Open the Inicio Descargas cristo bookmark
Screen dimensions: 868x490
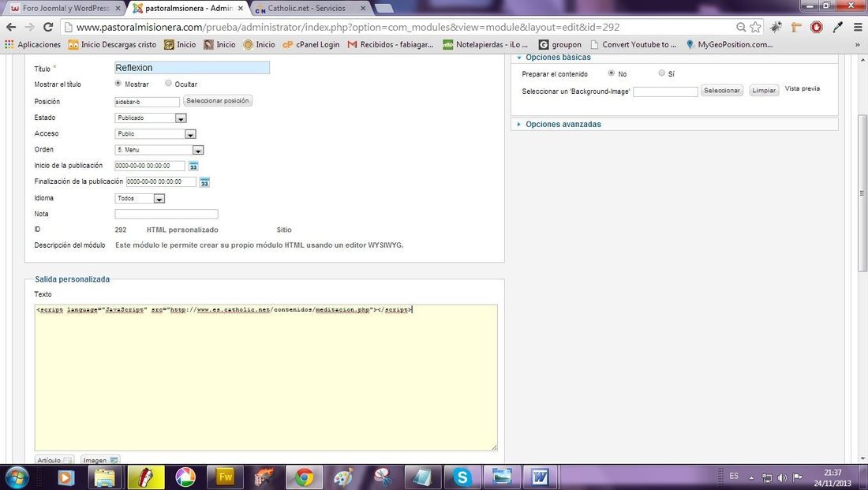[112, 45]
